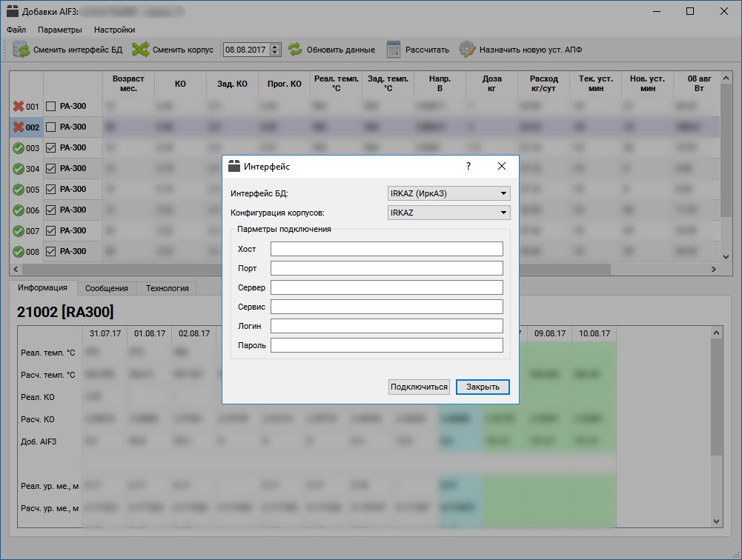Viewport: 742px width, 560px height.
Task: Click the Назначить новую уст. АПФ label
Action: click(531, 50)
